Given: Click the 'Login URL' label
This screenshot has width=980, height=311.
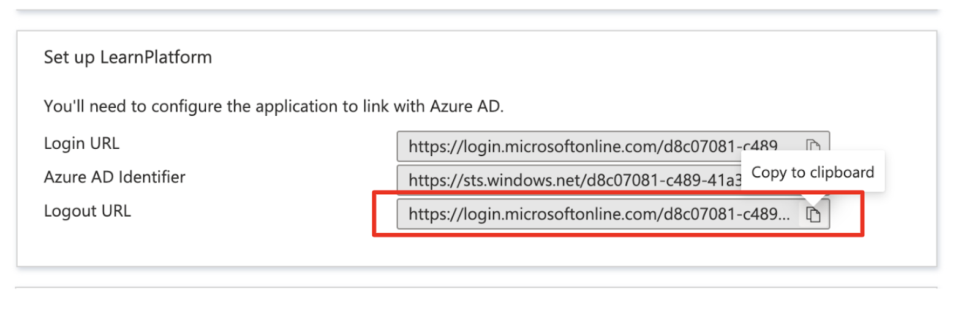Looking at the screenshot, I should [x=81, y=143].
